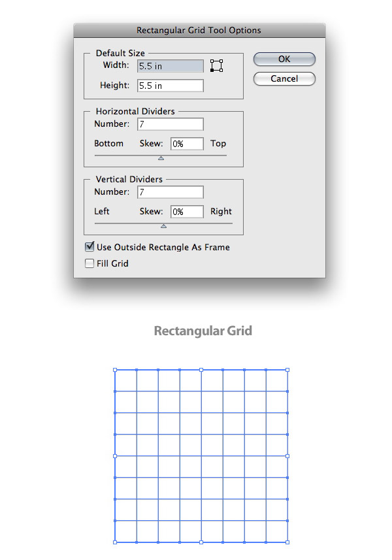The width and height of the screenshot is (392, 560).
Task: Click the 'Default Size' group label
Action: click(x=120, y=53)
